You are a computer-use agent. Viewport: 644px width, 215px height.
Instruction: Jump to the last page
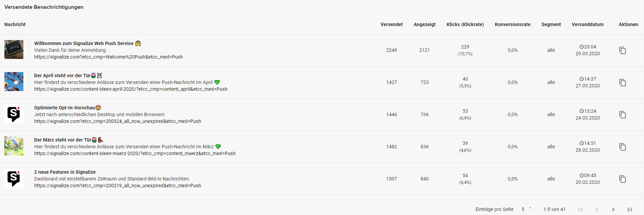(629, 210)
